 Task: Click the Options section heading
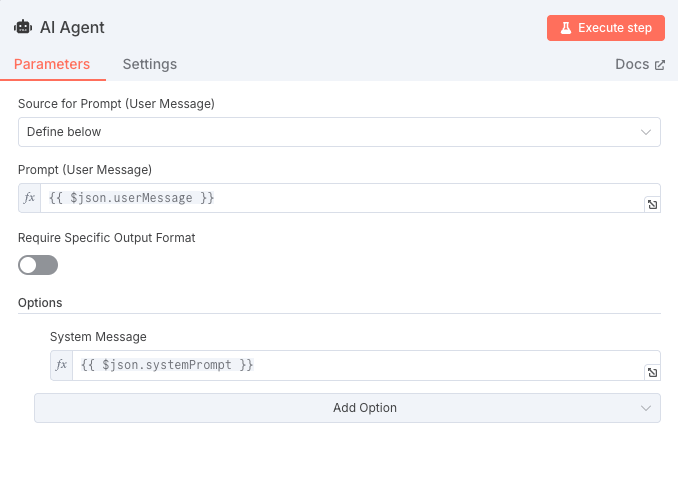(40, 302)
